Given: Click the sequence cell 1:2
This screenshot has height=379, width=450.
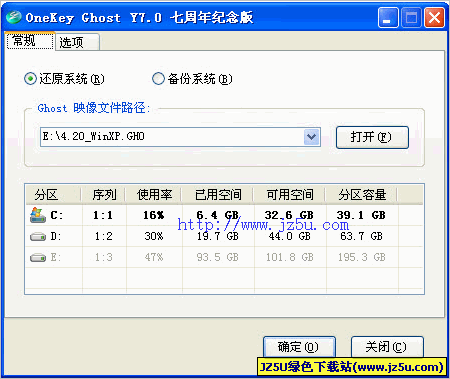Looking at the screenshot, I should 103,237.
